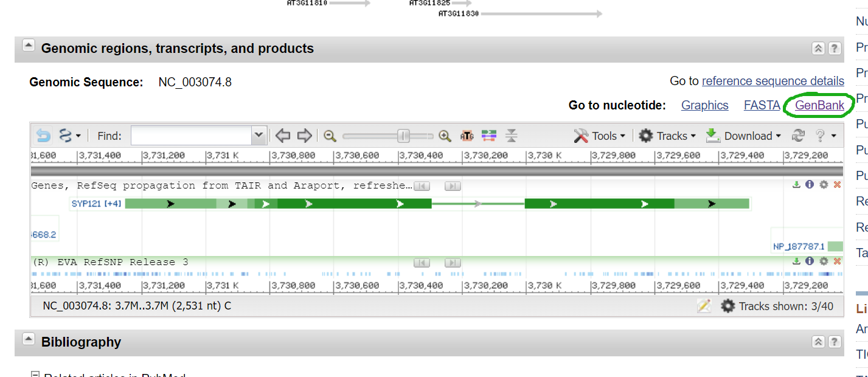The width and height of the screenshot is (868, 377).
Task: Zoom to sequence level with ATG icon
Action: 467,136
